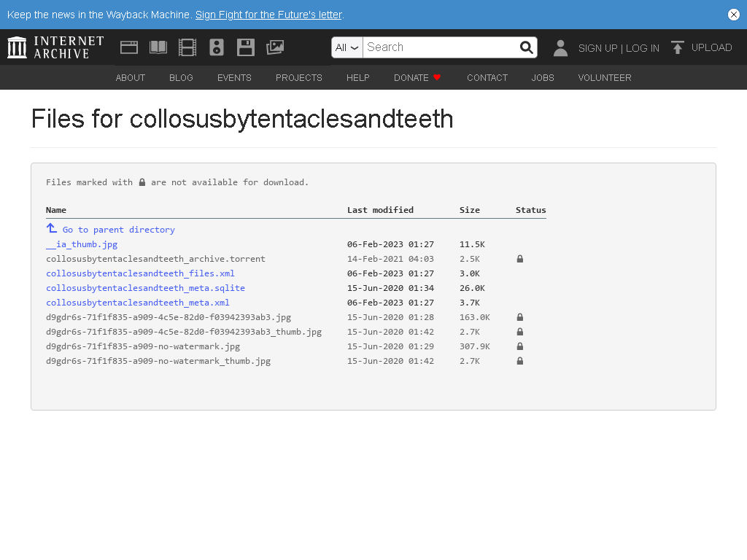Open the Texts book icon
The height and width of the screenshot is (560, 747).
point(158,47)
